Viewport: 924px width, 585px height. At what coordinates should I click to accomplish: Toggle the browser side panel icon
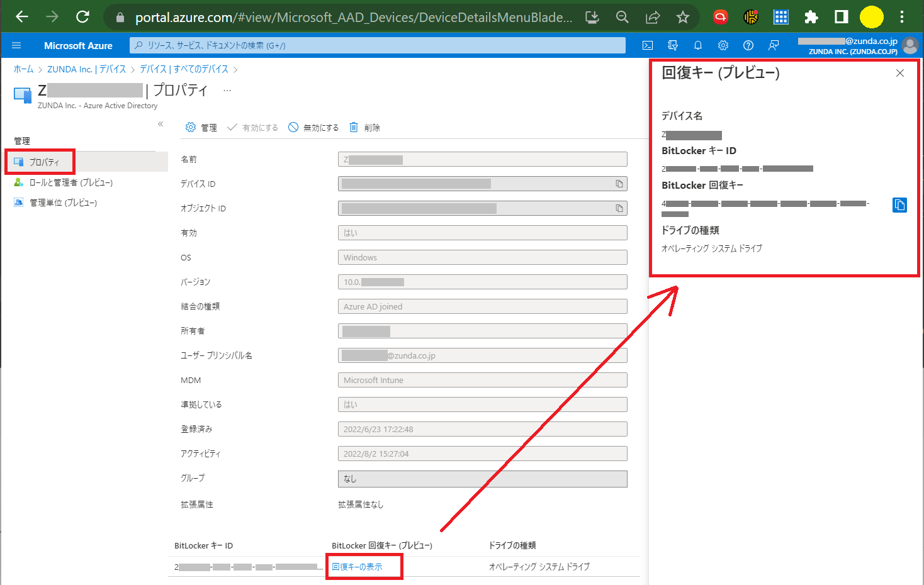[x=842, y=17]
